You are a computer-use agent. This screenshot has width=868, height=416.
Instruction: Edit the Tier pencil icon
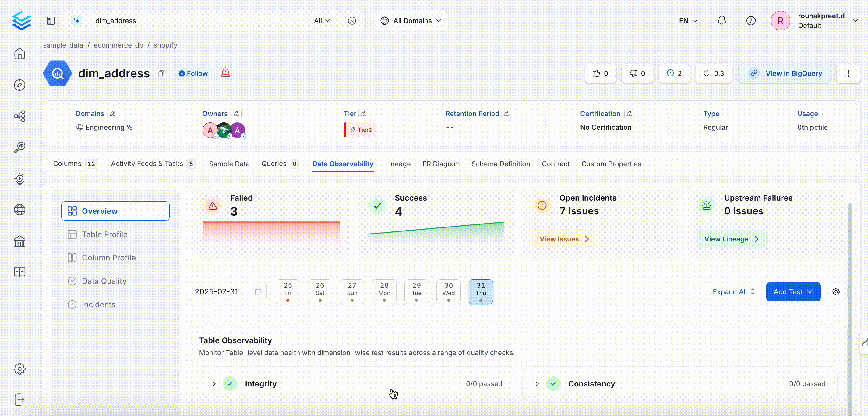tap(363, 114)
